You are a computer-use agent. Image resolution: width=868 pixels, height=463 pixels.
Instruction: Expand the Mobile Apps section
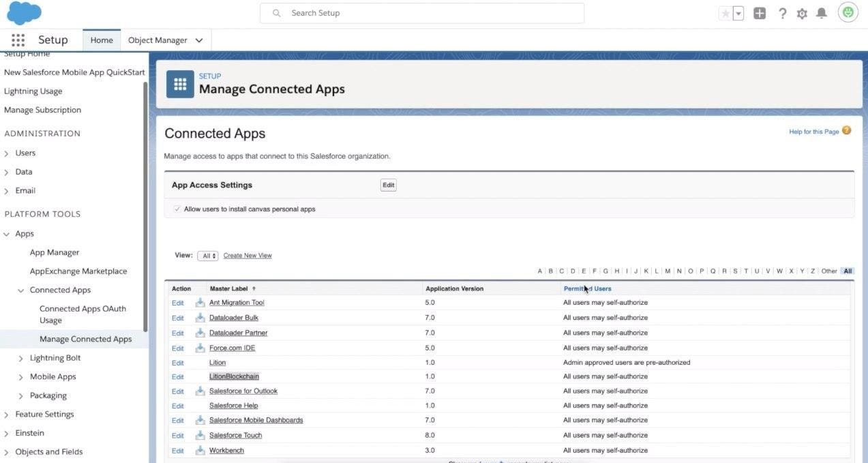coord(21,377)
